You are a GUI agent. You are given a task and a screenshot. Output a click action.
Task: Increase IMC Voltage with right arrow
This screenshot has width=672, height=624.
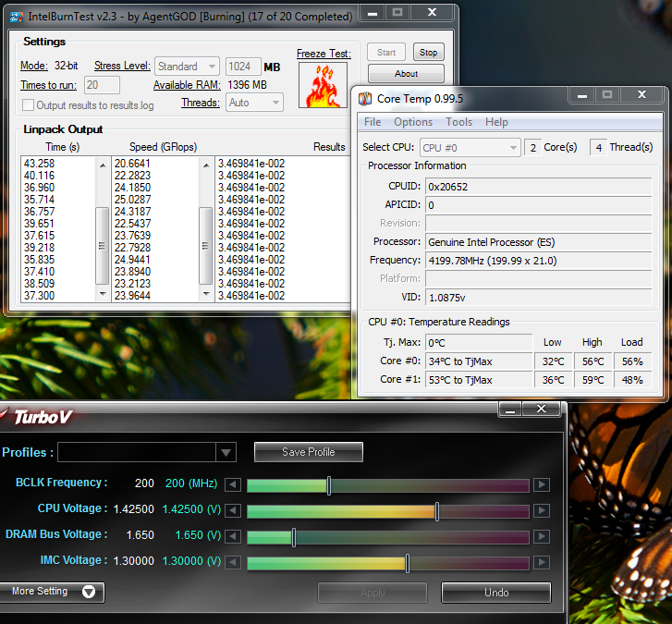click(542, 562)
